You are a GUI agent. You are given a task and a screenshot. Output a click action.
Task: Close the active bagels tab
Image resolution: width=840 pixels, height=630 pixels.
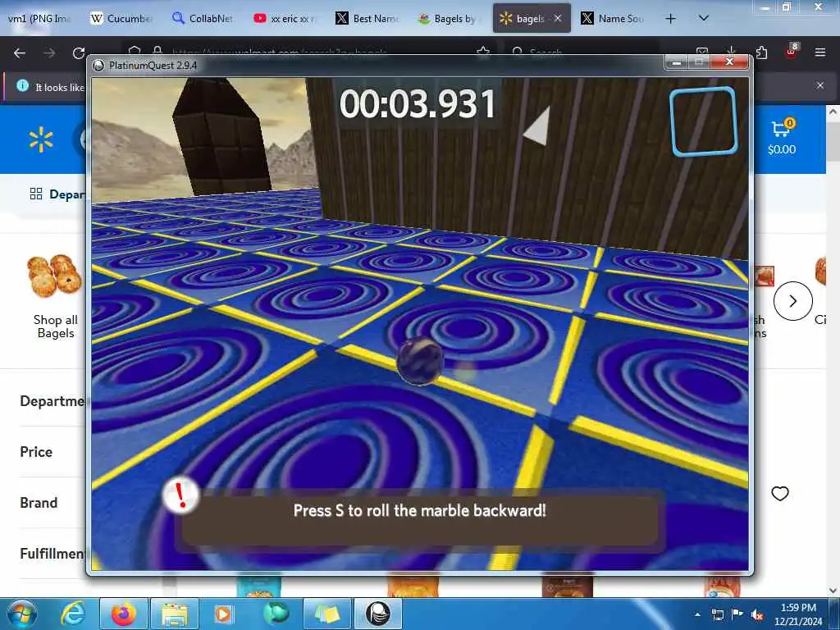558,19
